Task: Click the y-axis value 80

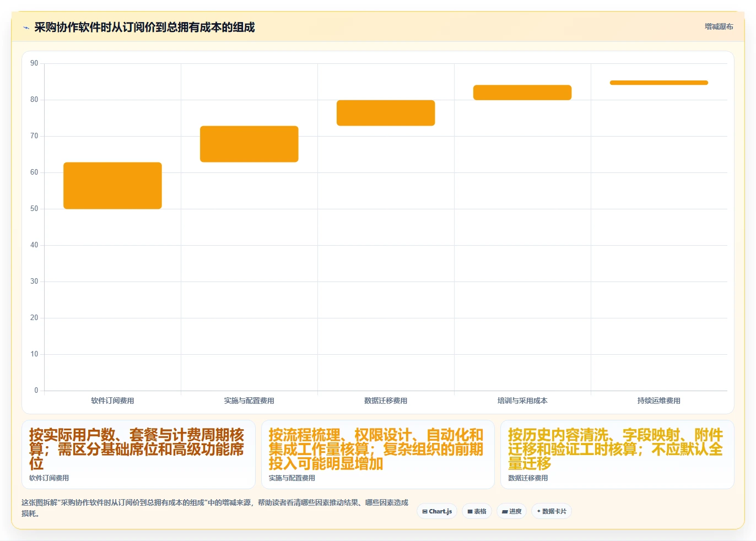Action: coord(34,100)
